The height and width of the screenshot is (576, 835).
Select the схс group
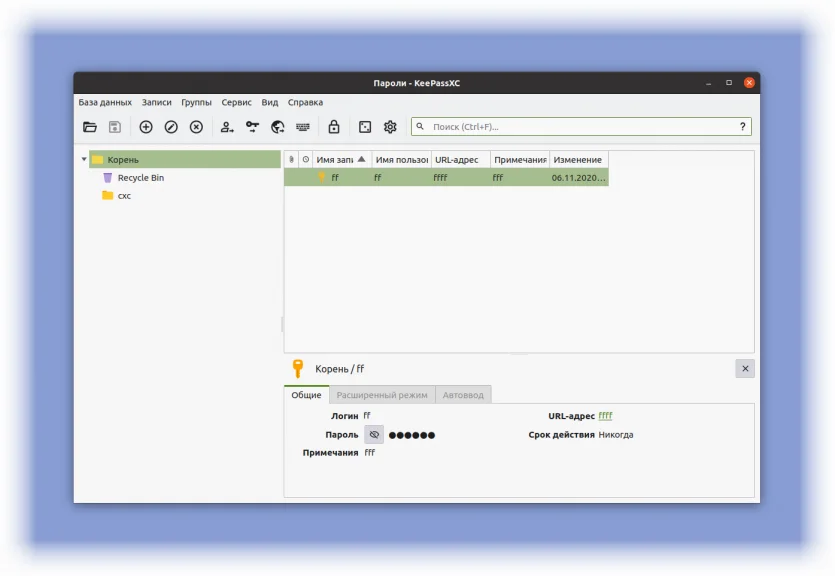pos(124,196)
